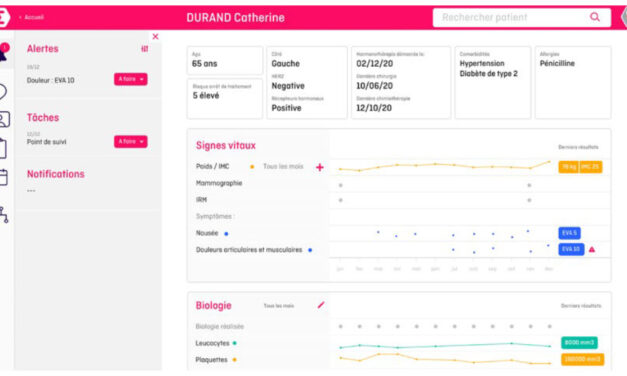Select the IMC 25 result badge
Image resolution: width=627 pixels, height=376 pixels.
[x=590, y=167]
